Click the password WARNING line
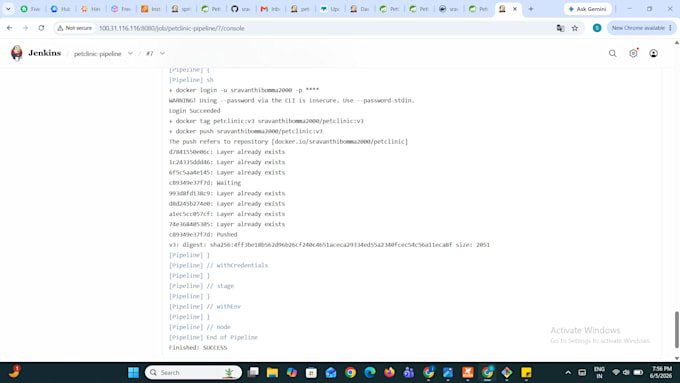 [x=291, y=100]
